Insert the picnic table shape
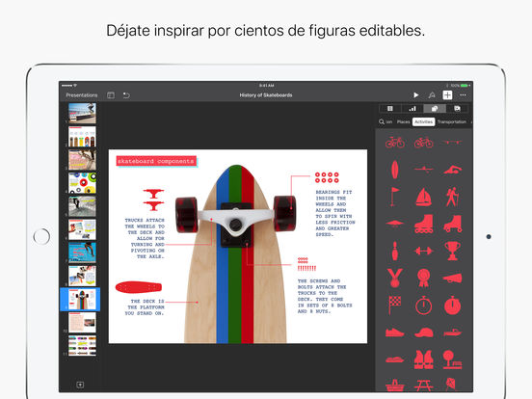The image size is (532, 399). coord(424,386)
